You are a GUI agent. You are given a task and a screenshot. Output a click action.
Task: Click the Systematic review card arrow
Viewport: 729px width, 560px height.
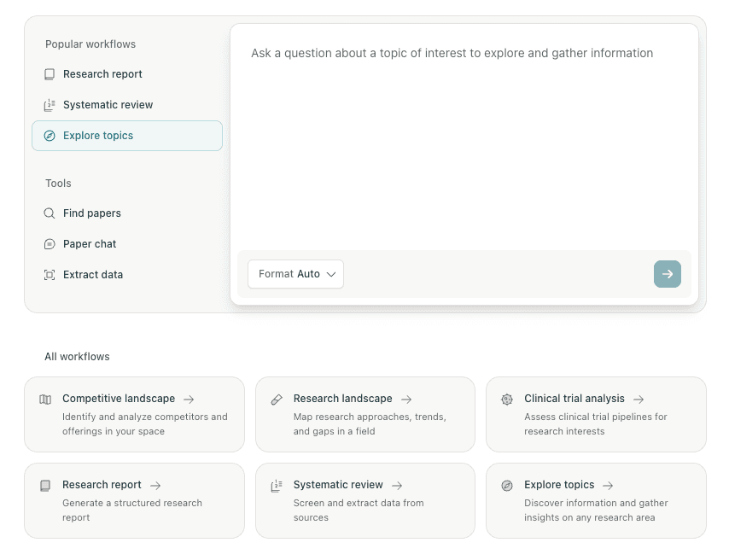(x=397, y=486)
